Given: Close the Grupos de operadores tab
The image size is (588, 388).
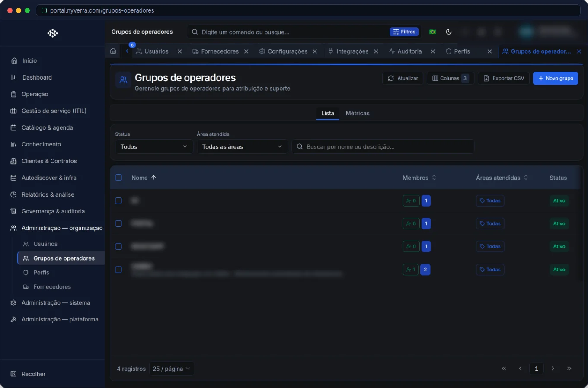Looking at the screenshot, I should click(x=579, y=51).
